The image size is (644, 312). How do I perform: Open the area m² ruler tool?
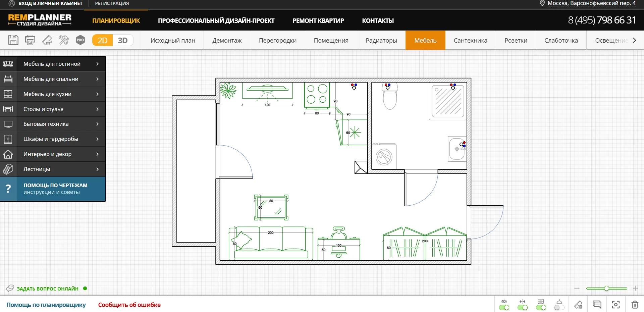pos(47,40)
